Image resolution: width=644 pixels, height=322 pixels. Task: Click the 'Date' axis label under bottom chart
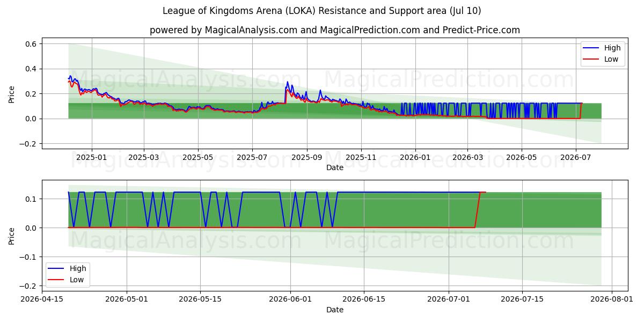335,310
